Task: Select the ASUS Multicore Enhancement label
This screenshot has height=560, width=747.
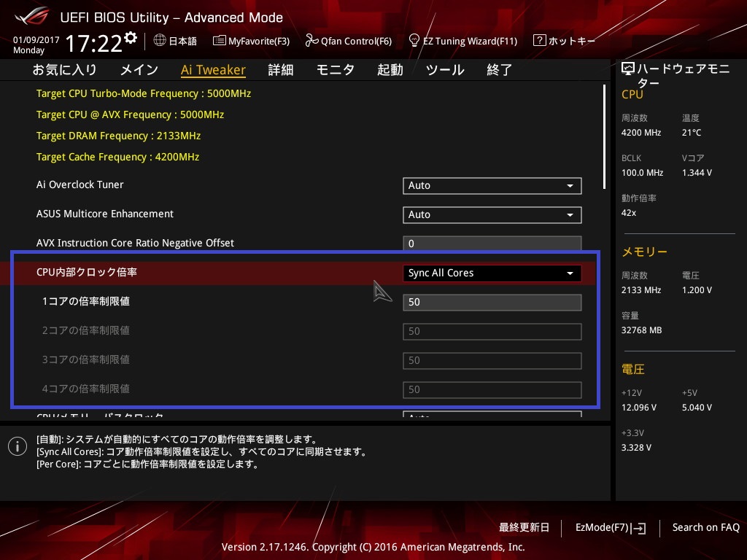Action: click(x=105, y=214)
